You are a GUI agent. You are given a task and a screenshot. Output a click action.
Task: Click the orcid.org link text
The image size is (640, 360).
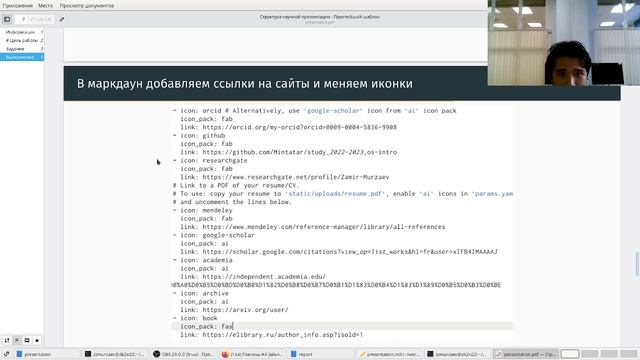coord(300,127)
